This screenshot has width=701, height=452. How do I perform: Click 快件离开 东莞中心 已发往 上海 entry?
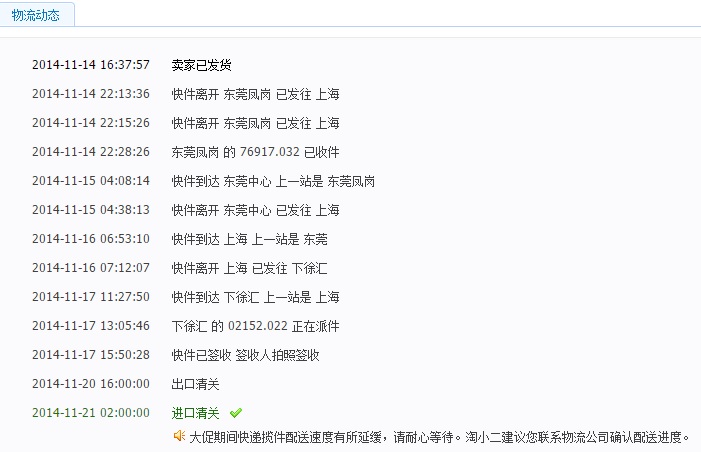(255, 211)
